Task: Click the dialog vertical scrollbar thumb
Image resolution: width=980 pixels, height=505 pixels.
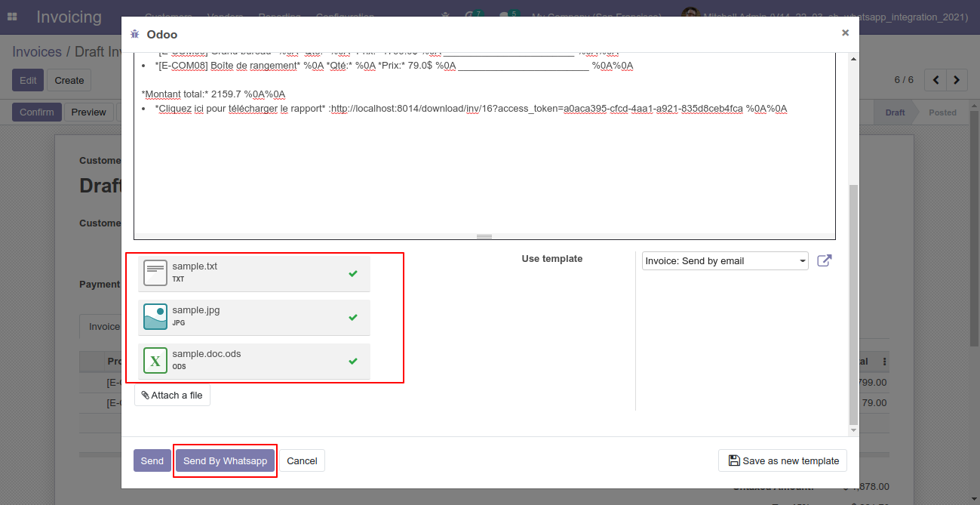Action: [x=853, y=304]
